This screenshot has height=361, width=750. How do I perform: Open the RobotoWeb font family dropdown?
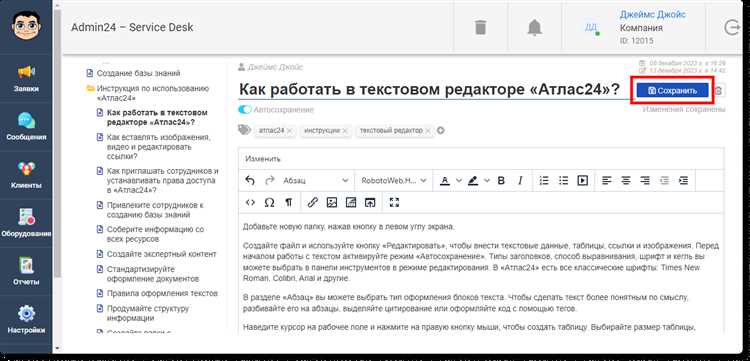coord(394,180)
